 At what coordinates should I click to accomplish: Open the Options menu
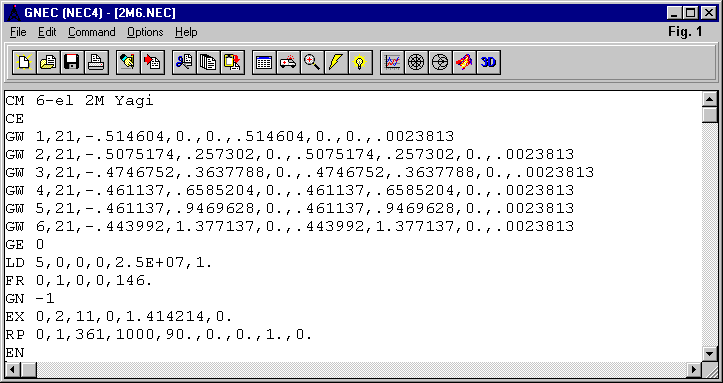pos(145,32)
